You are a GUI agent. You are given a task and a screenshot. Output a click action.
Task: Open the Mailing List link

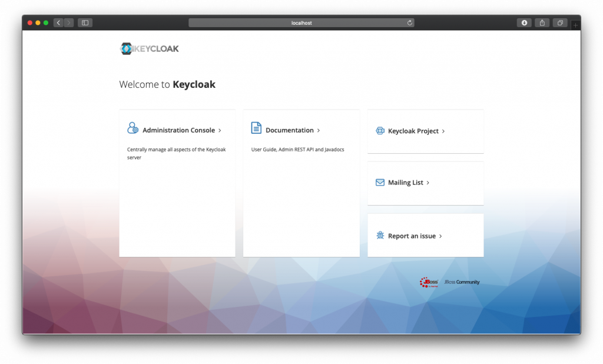[x=405, y=183]
